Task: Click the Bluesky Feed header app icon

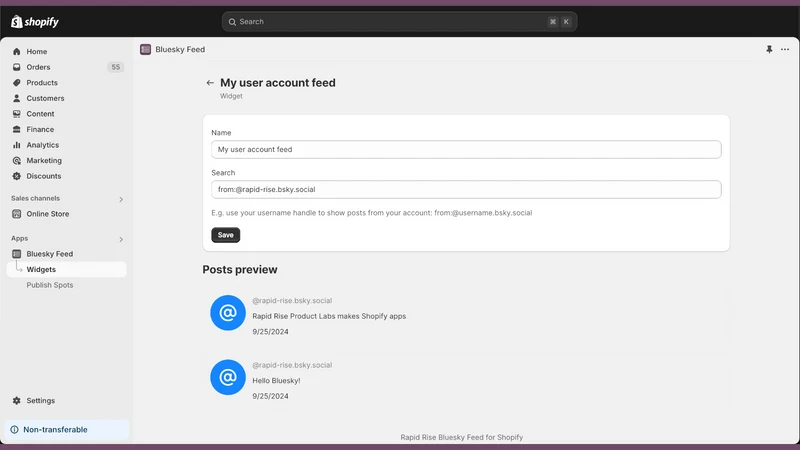Action: [145, 49]
